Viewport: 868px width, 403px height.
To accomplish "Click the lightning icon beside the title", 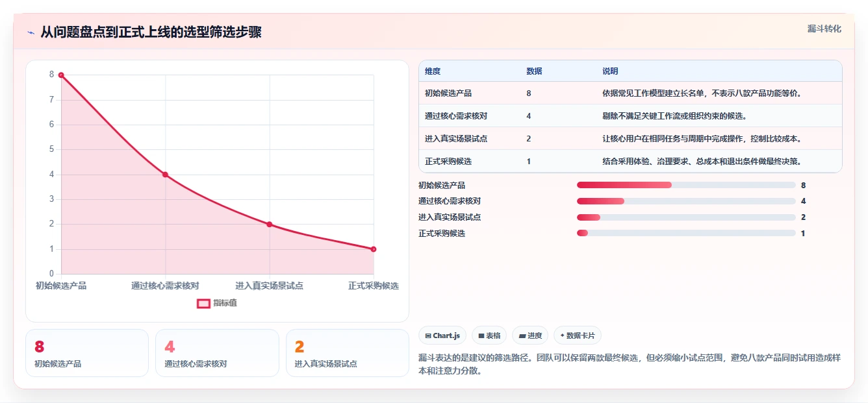I will (x=31, y=32).
